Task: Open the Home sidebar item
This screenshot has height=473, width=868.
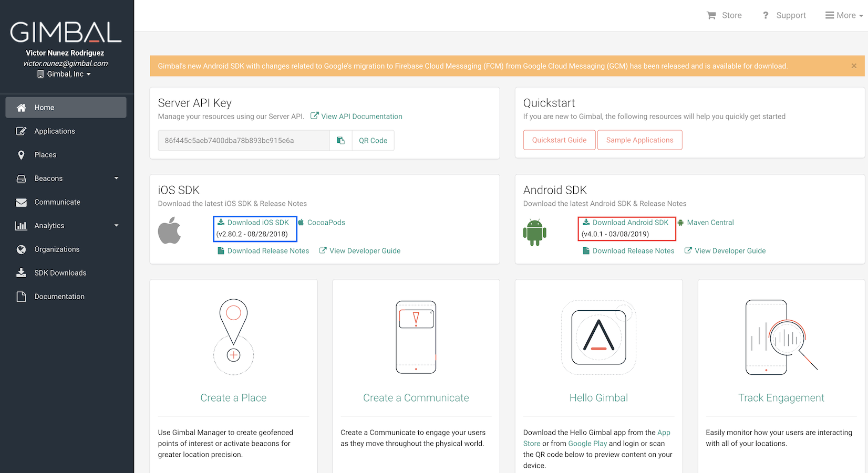Action: (66, 107)
